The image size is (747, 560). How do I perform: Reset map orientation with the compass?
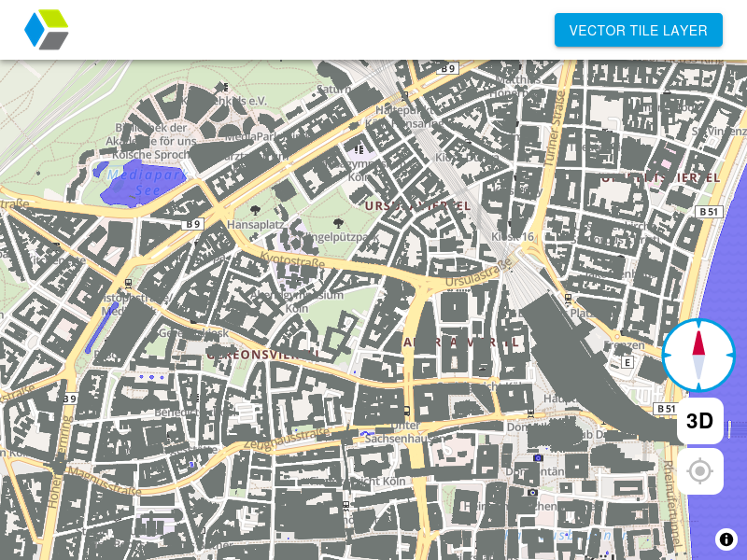[x=698, y=356]
